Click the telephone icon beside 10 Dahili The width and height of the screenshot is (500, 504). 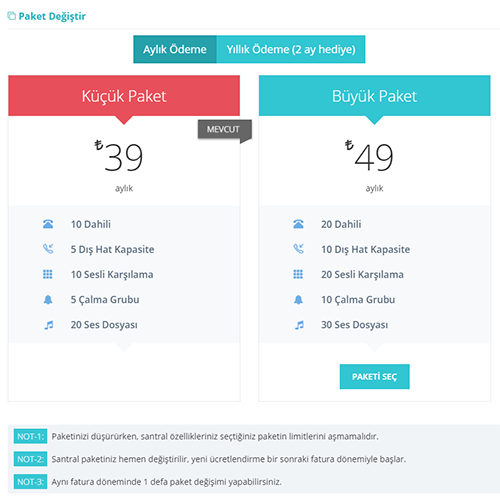pos(48,224)
